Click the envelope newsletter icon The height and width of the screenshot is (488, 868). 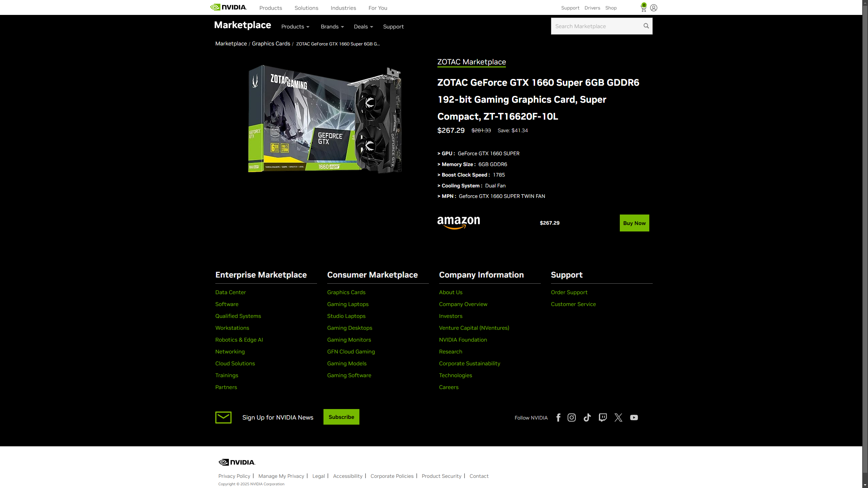point(223,418)
